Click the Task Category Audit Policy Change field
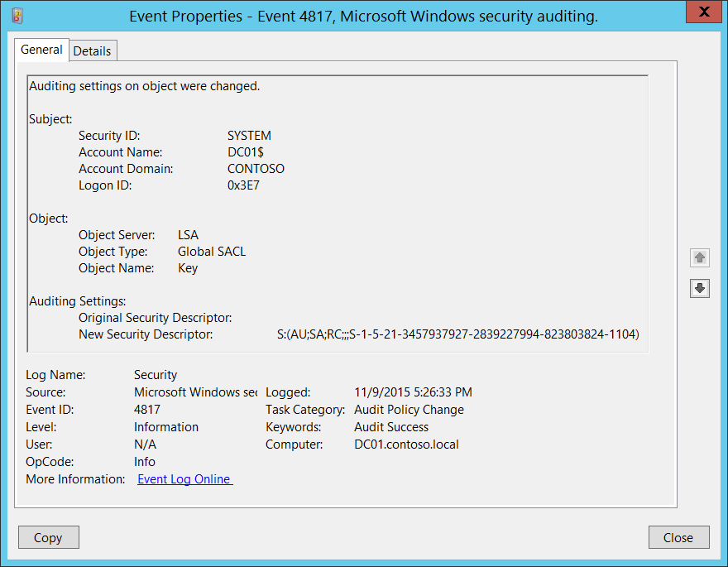This screenshot has width=728, height=567. tap(409, 410)
